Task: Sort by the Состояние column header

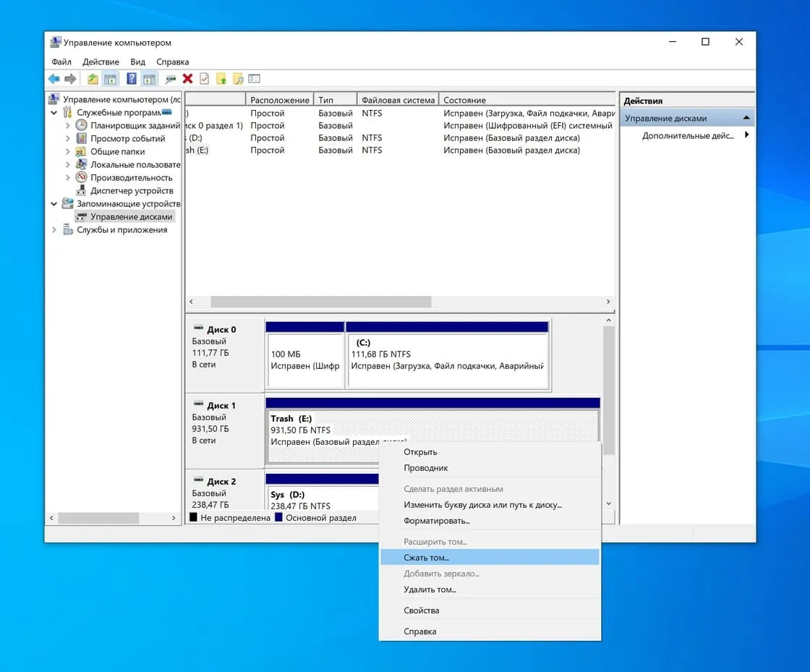Action: [x=527, y=100]
